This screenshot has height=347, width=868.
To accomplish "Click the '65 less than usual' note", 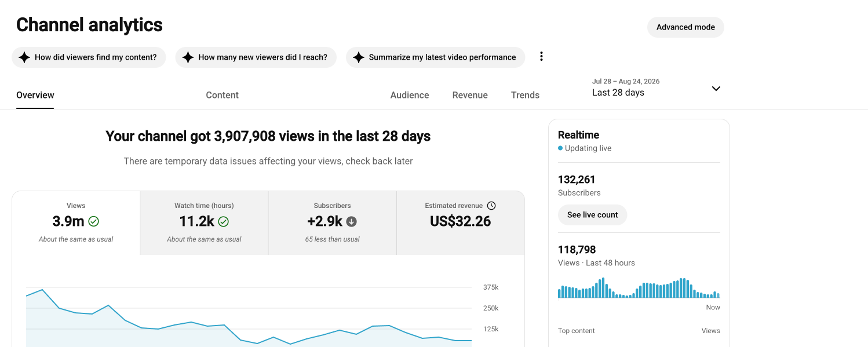I will coord(333,239).
